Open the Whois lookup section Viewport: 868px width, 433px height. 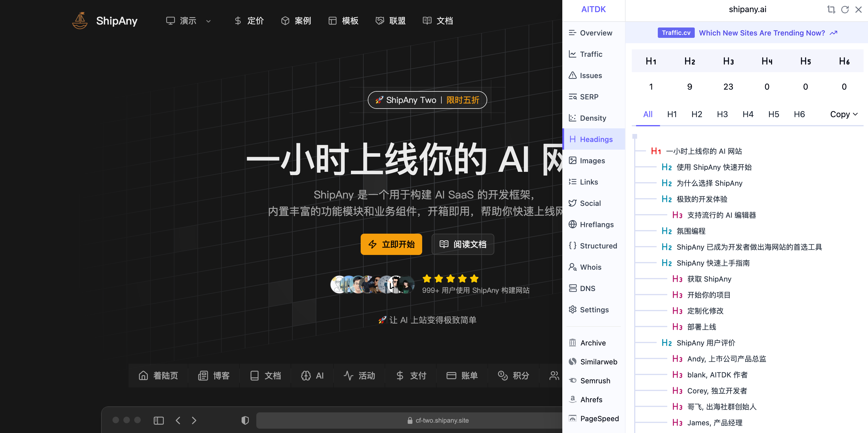click(x=590, y=267)
